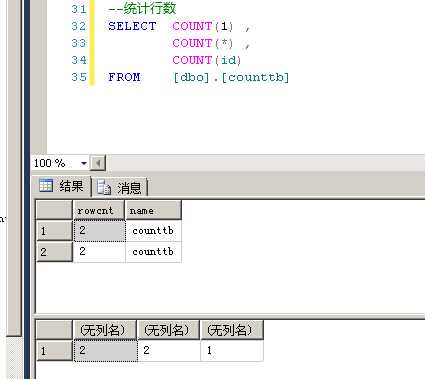Click [dbo].[counttb] on line 35
The image size is (425, 379).
coord(231,77)
